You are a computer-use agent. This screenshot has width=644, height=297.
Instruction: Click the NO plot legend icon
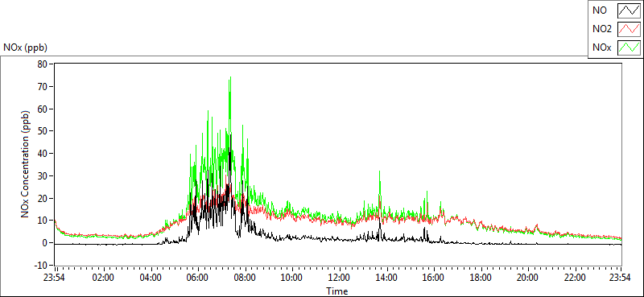(630, 10)
